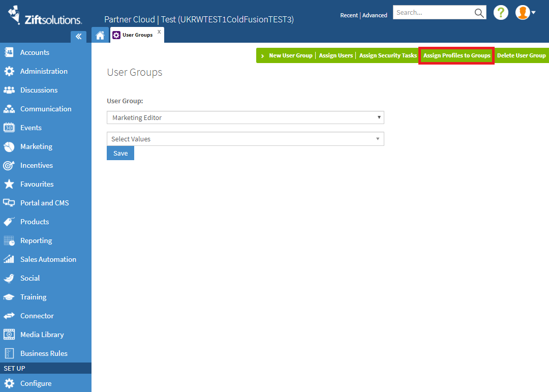Click the Communication icon in sidebar
The image size is (549, 392).
[x=9, y=109]
